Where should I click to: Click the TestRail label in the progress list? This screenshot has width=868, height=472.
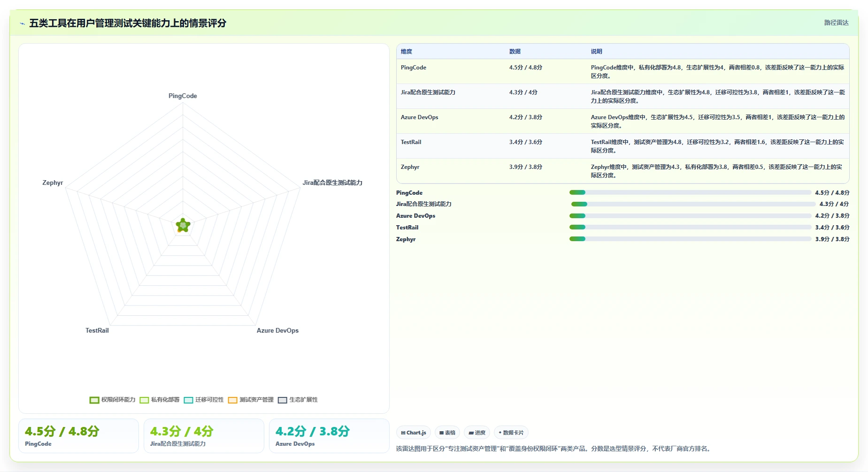tap(407, 228)
